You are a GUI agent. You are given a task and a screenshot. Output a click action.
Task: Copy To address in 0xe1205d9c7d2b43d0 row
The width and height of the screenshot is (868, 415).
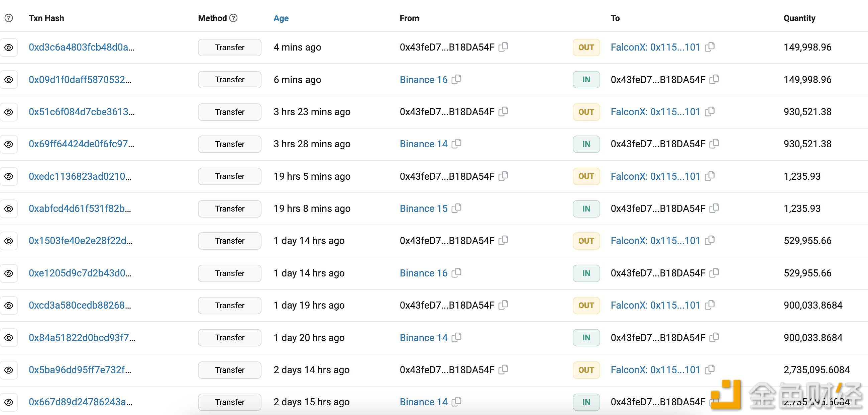click(714, 273)
